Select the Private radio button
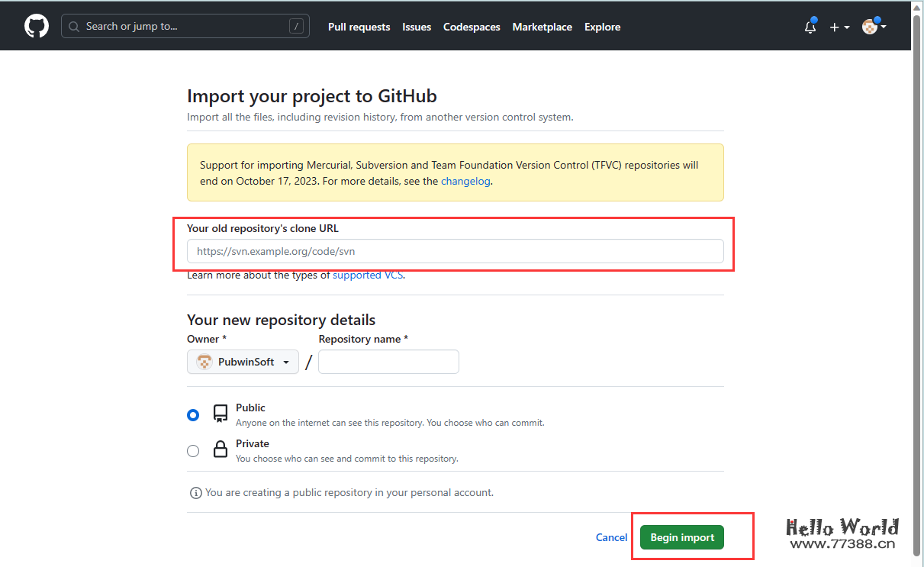The image size is (924, 567). click(193, 451)
